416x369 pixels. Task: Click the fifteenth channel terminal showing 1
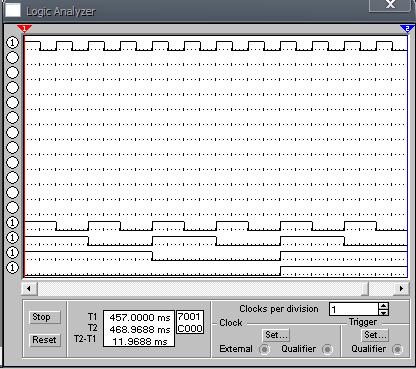click(x=13, y=253)
